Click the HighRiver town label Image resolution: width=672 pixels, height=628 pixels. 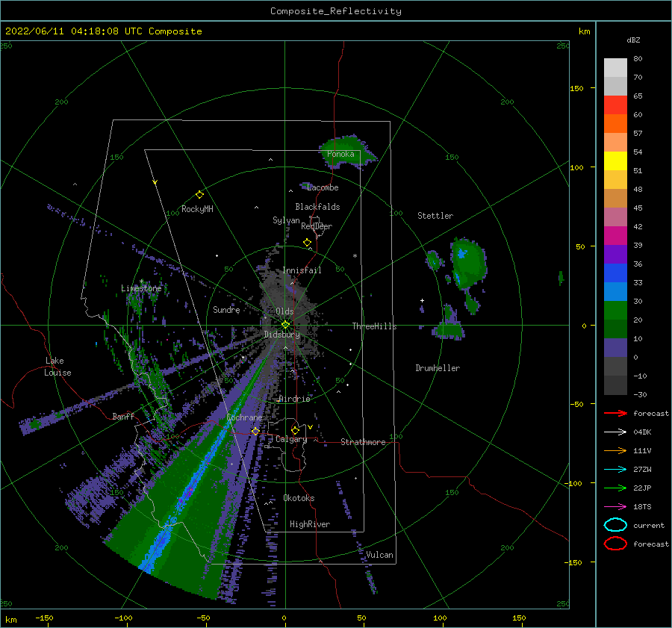point(310,524)
